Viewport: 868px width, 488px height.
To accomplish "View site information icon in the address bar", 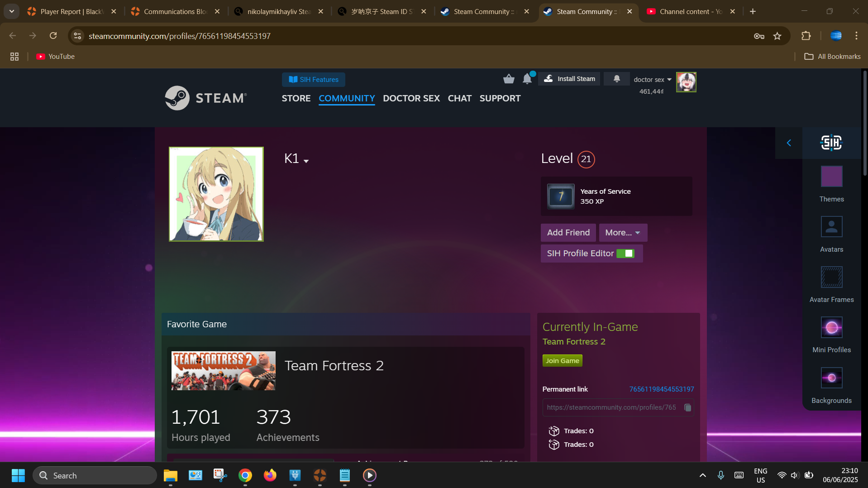I will tap(78, 36).
